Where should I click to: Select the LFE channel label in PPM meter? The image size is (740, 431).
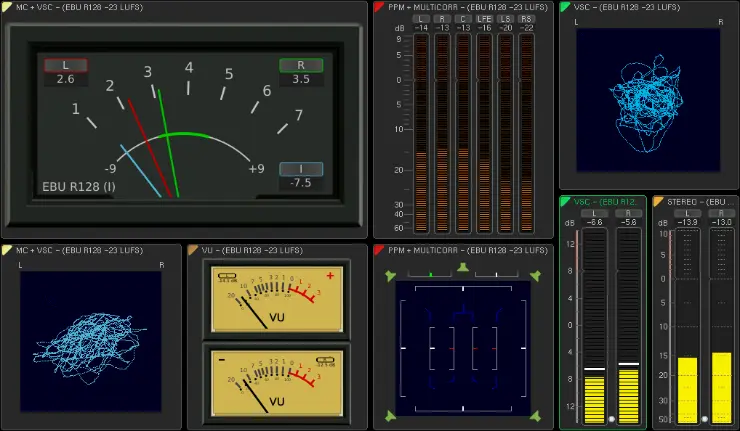(484, 19)
